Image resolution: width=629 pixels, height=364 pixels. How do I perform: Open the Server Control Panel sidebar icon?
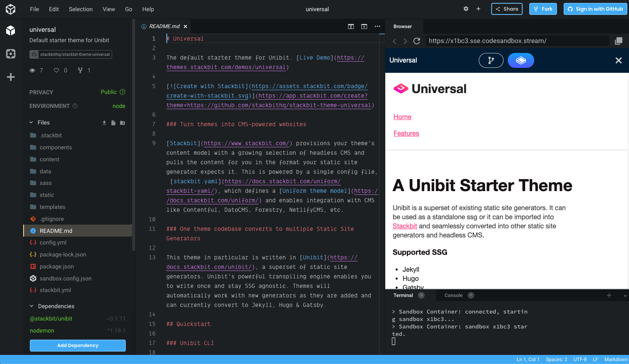11,54
